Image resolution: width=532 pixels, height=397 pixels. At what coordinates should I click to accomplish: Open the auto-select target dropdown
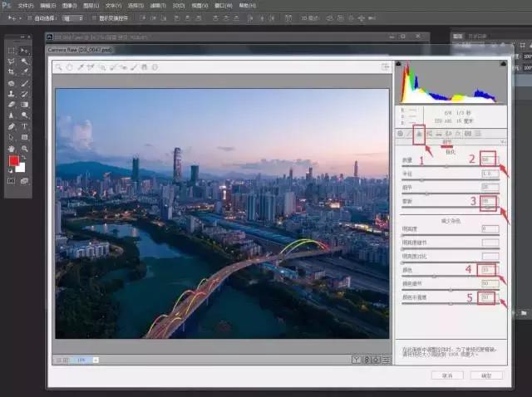tap(73, 17)
